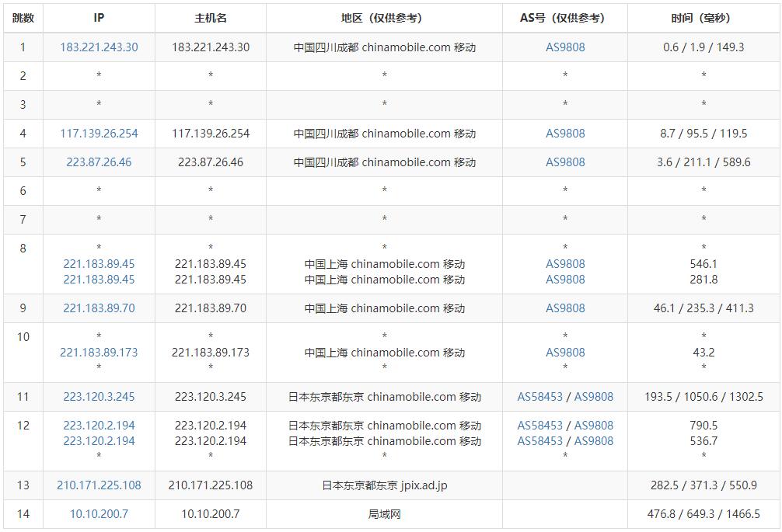The height and width of the screenshot is (532, 782).
Task: Click the AS9808 link in hop 9 row
Action: 565,308
